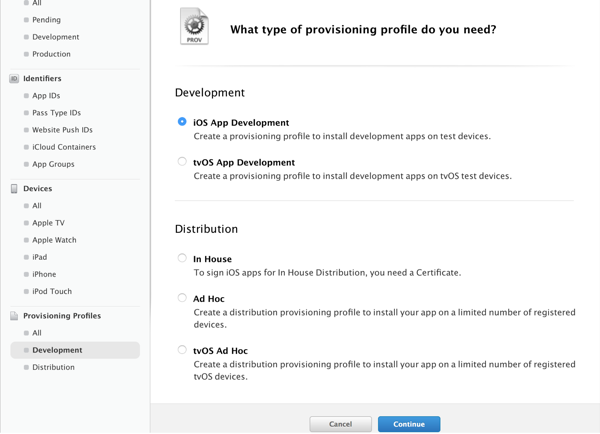Click the Devices section icon
600x434 pixels.
tap(14, 188)
